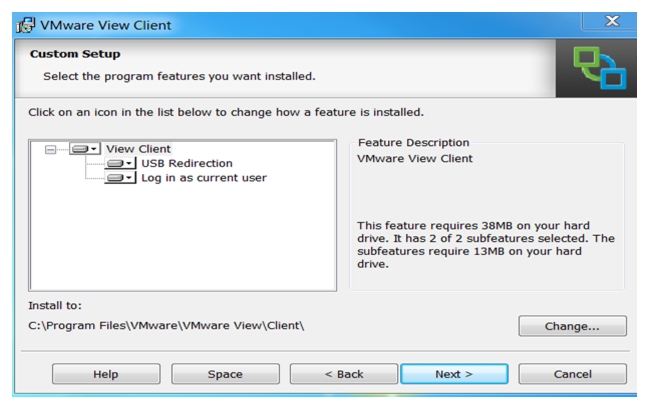Image resolution: width=650 pixels, height=410 pixels.
Task: Click the Help button
Action: coord(106,374)
